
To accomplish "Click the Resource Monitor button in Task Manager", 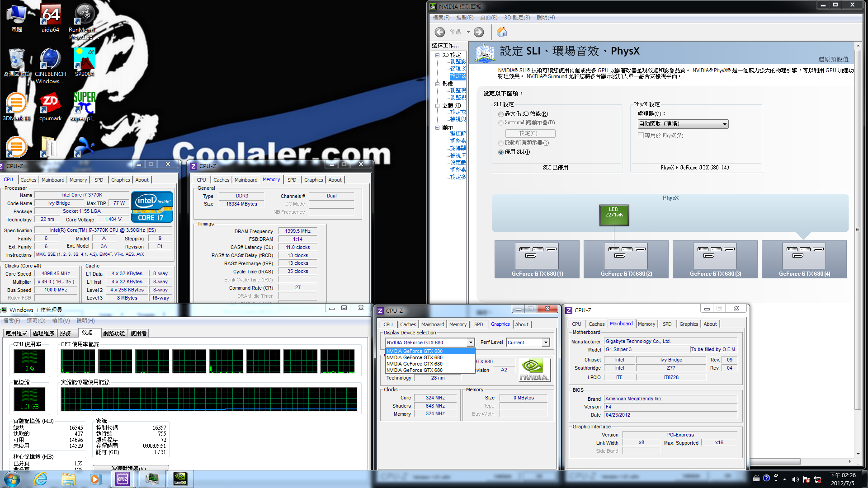I will [x=131, y=468].
